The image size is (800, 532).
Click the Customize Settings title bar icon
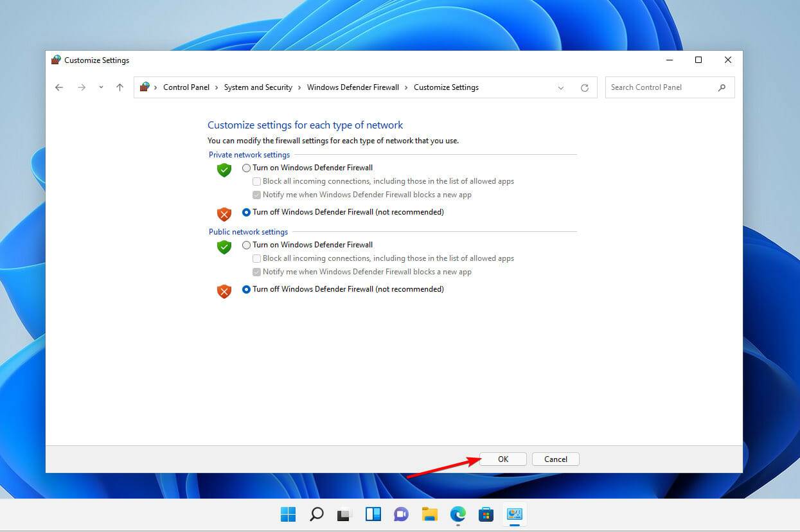coord(56,60)
